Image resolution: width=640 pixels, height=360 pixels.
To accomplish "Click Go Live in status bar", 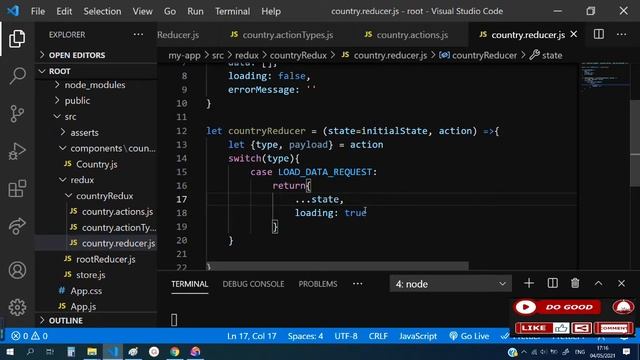I will pos(469,336).
